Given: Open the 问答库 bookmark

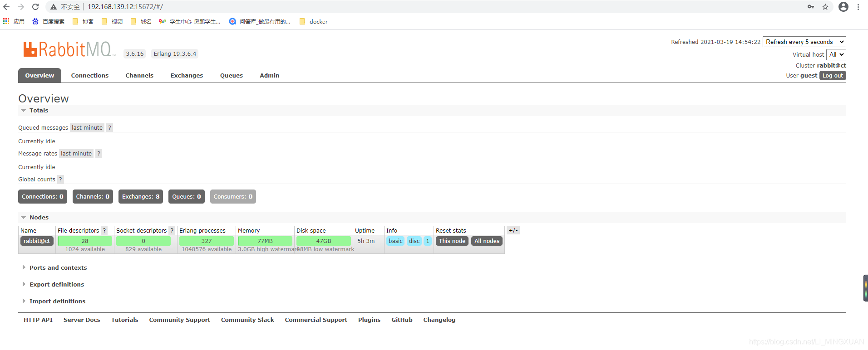Looking at the screenshot, I should (x=260, y=21).
